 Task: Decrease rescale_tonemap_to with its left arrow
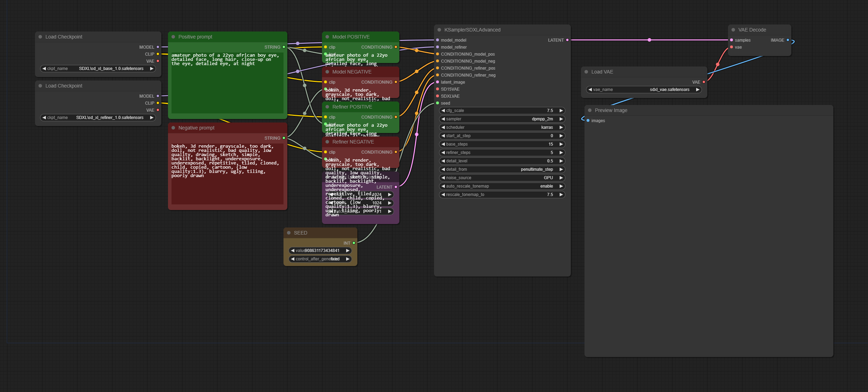pyautogui.click(x=443, y=195)
